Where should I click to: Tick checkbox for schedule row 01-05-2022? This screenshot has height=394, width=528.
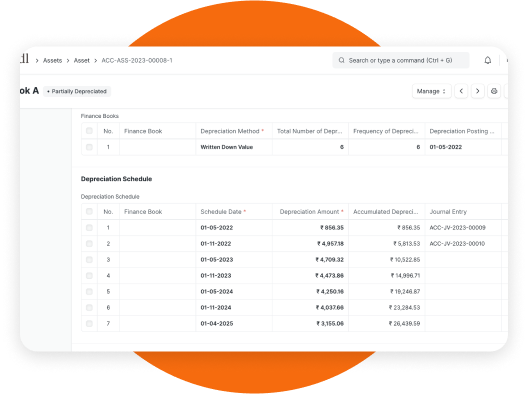(89, 227)
